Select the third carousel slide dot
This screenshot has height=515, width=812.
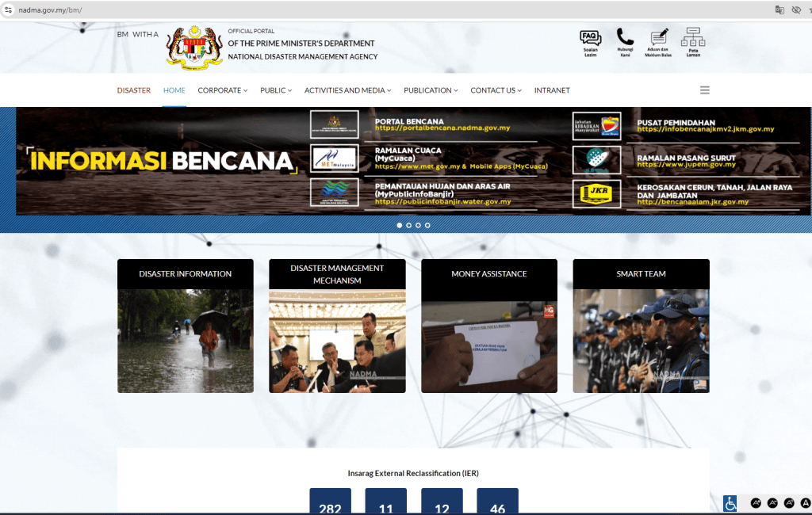[x=418, y=225]
